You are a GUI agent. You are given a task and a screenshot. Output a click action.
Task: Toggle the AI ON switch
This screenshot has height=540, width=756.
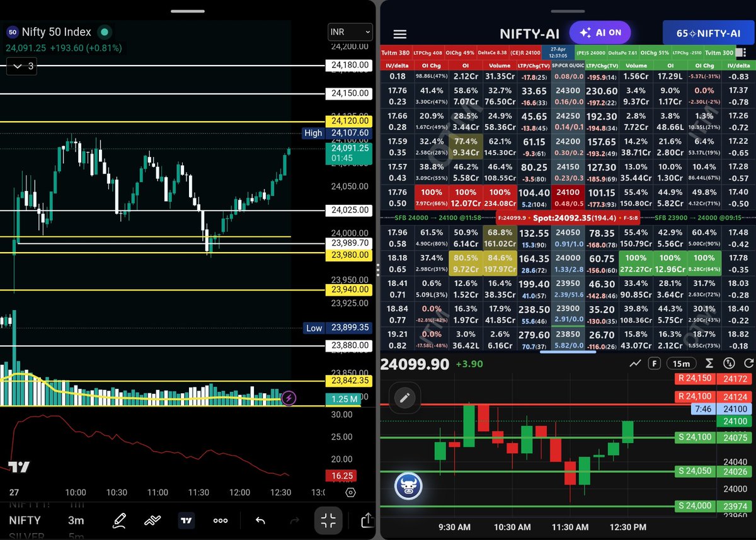600,33
